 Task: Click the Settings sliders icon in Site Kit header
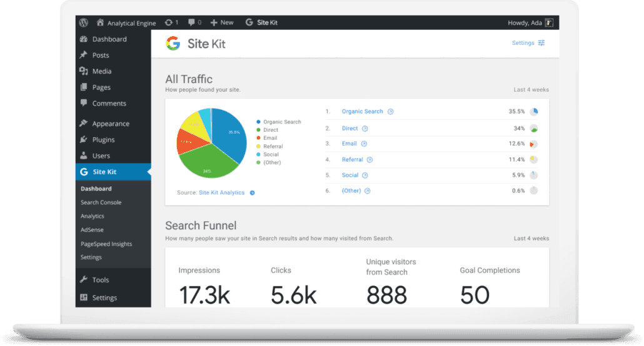[x=541, y=43]
